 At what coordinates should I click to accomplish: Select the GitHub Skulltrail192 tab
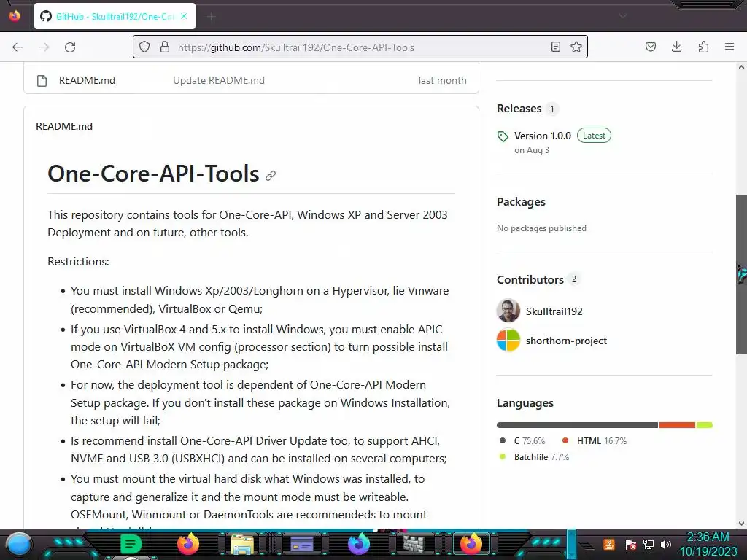point(115,16)
